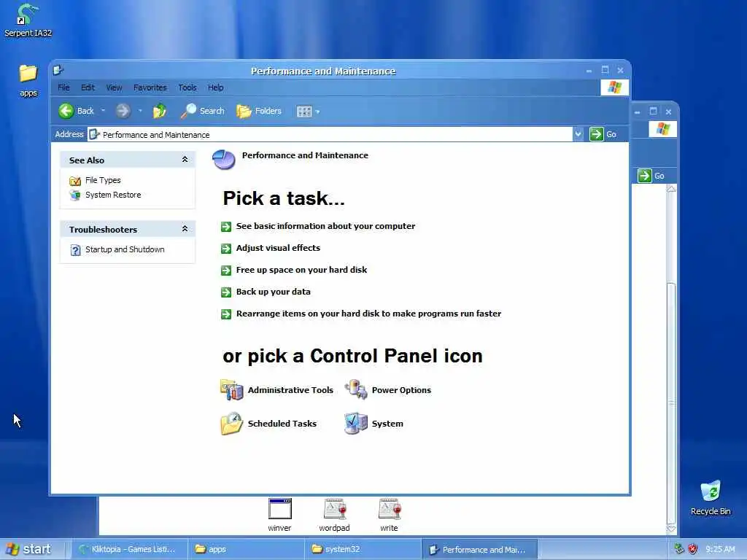Choose Free up space on your hard disk
747x560 pixels.
(301, 270)
